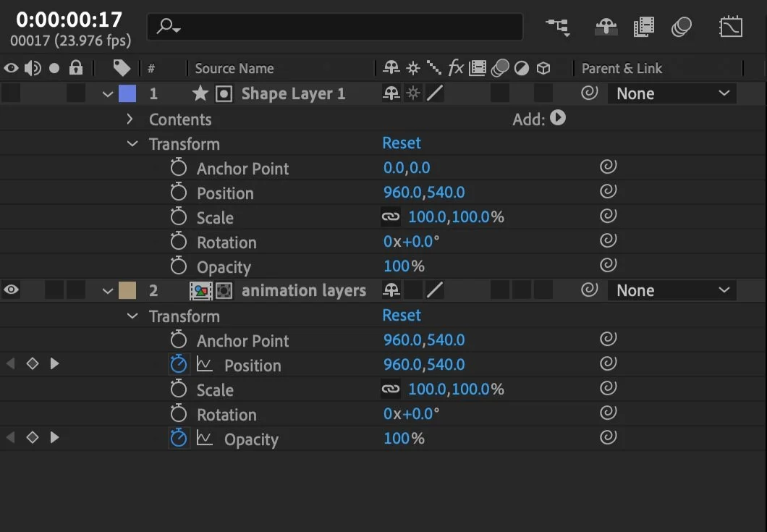Go to next Position keyframe
Screen dimensions: 767x532
click(x=54, y=363)
